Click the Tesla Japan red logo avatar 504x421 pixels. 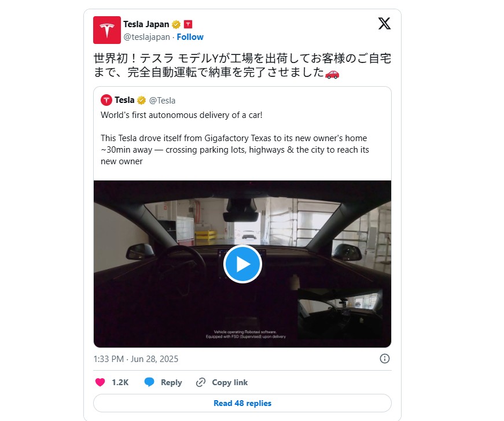106,30
